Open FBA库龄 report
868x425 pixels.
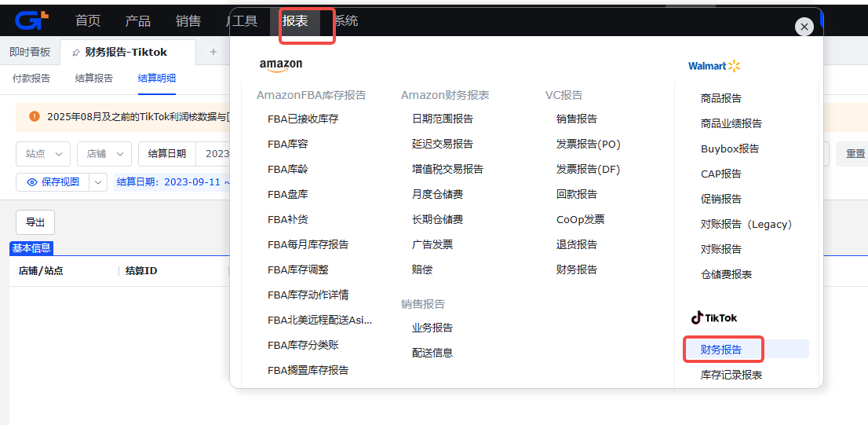pos(288,169)
